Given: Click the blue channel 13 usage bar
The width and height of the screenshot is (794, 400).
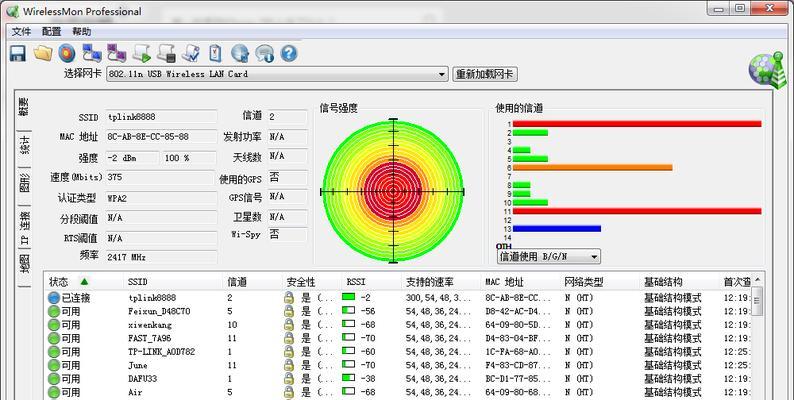Looking at the screenshot, I should point(557,229).
